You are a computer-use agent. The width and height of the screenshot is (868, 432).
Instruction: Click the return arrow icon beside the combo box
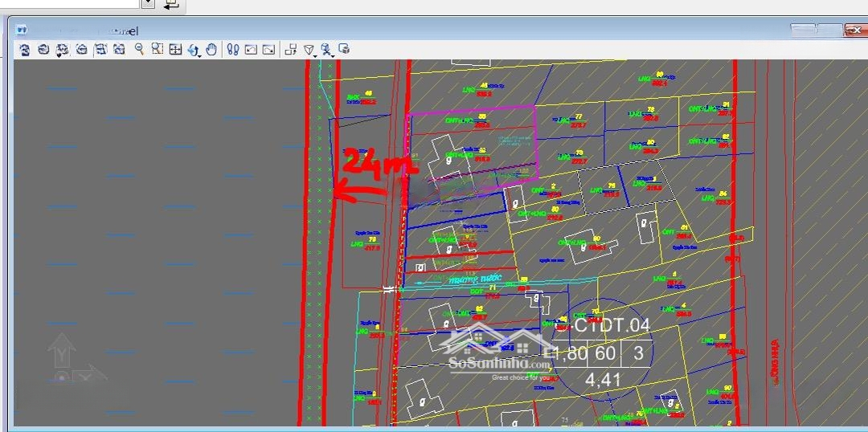pos(170,4)
